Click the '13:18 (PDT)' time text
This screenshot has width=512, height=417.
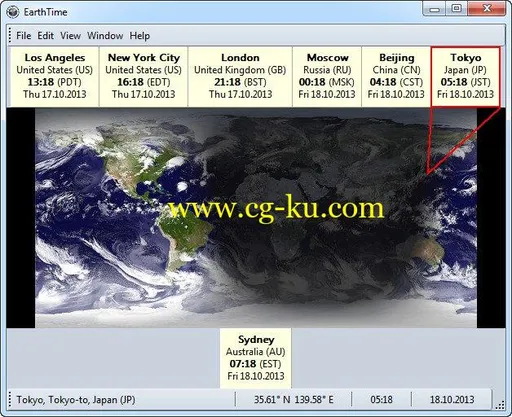(54, 82)
